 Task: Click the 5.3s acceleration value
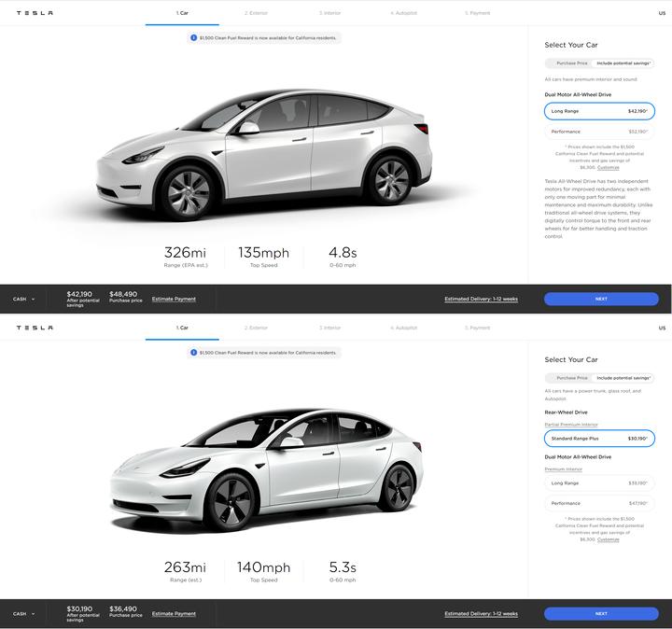343,567
